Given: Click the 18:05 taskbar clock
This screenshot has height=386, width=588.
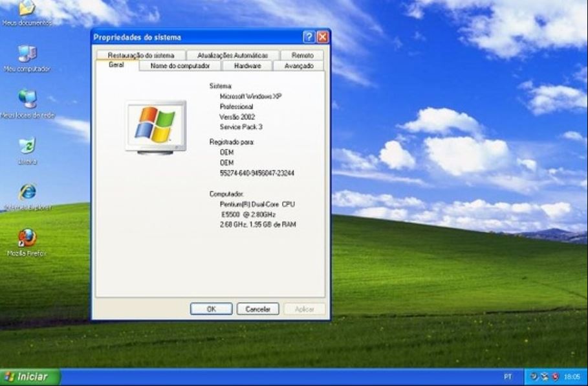Looking at the screenshot, I should pyautogui.click(x=572, y=377).
